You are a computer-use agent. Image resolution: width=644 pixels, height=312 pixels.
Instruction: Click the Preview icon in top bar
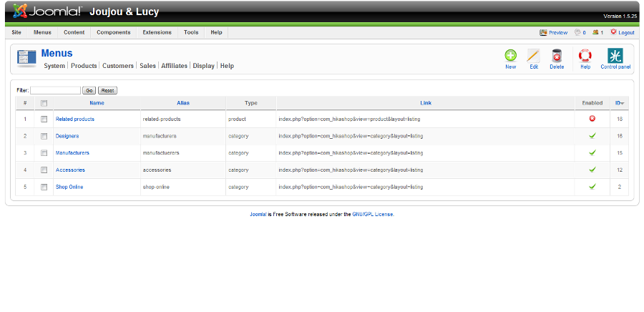point(543,32)
